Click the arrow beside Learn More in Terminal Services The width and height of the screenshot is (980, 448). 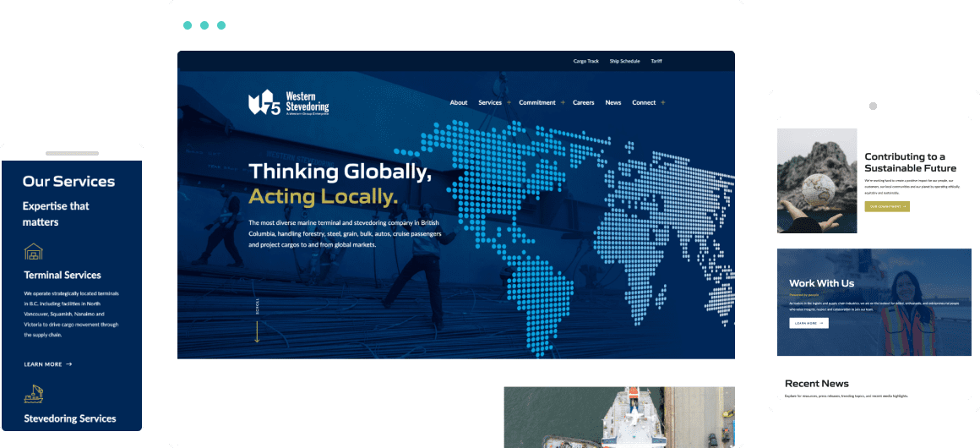pos(69,364)
